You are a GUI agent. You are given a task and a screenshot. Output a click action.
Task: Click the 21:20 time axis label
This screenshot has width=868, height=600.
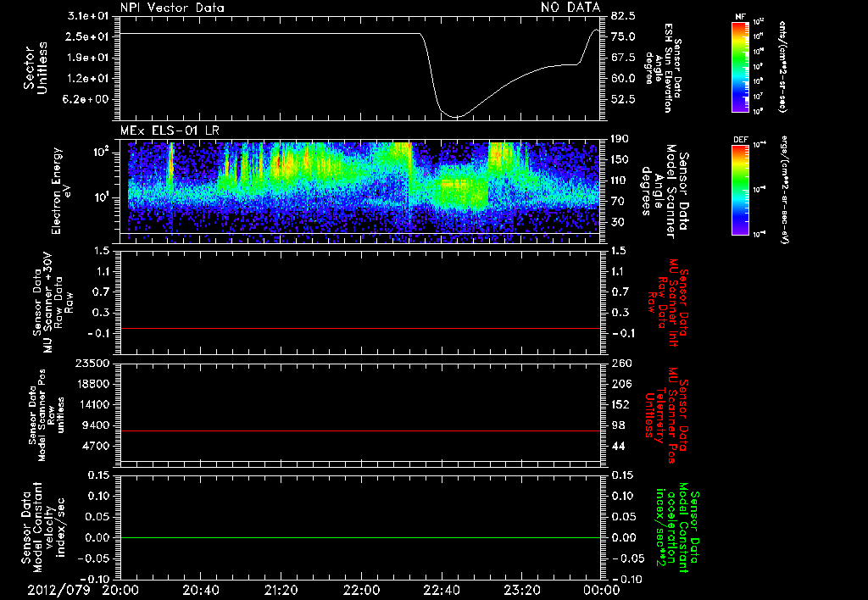coord(281,590)
